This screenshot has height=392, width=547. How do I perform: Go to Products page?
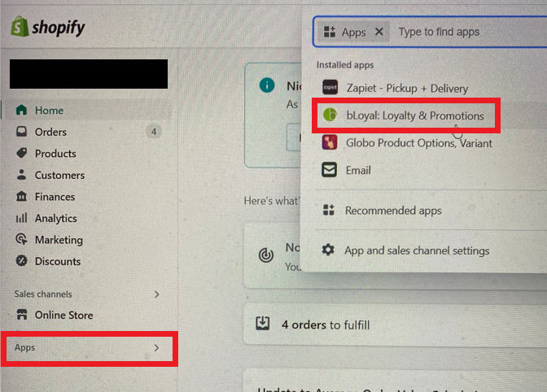click(86, 154)
